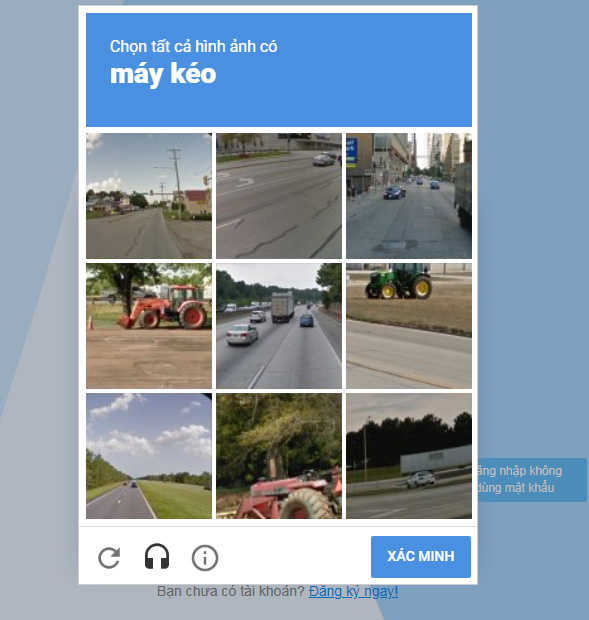
Task: Select the rural road with cloudy sky tile
Action: [149, 456]
